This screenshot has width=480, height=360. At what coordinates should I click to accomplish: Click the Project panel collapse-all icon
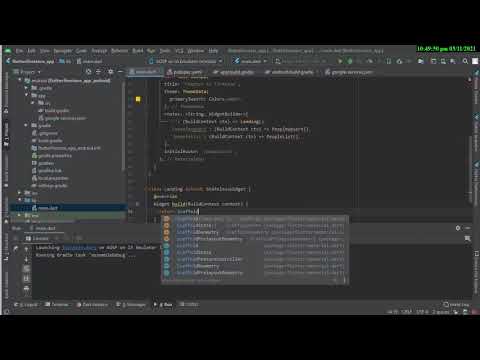coord(98,72)
